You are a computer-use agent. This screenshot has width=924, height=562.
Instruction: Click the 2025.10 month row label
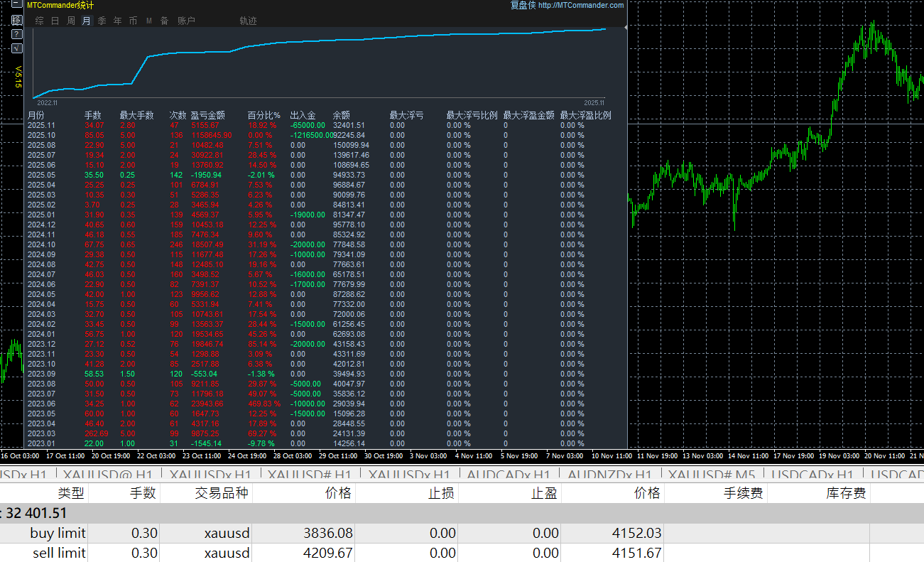coord(41,135)
